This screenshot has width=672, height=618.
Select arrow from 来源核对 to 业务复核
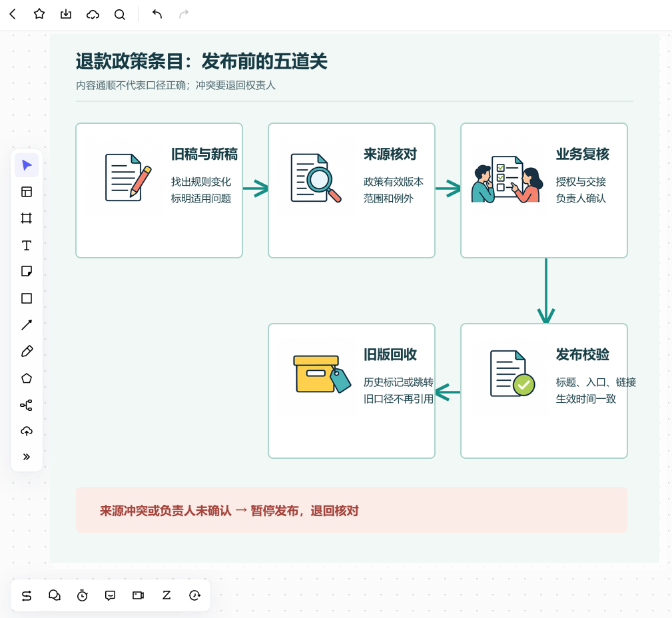[x=448, y=188]
